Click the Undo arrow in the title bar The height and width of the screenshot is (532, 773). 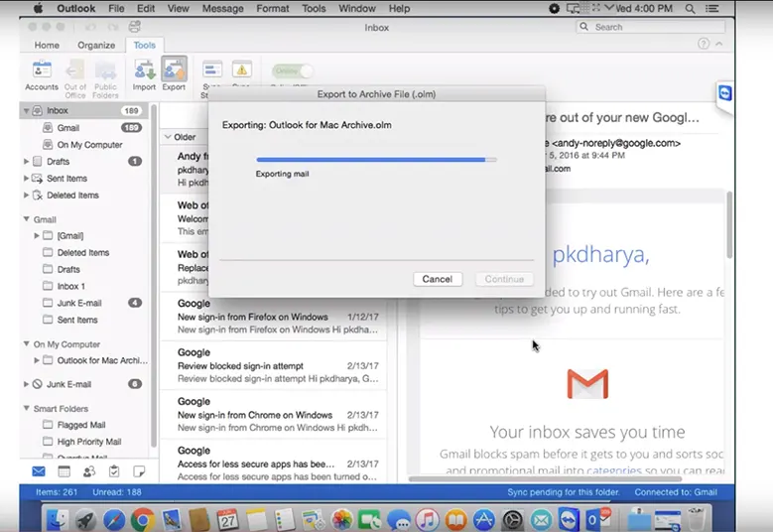pos(90,27)
